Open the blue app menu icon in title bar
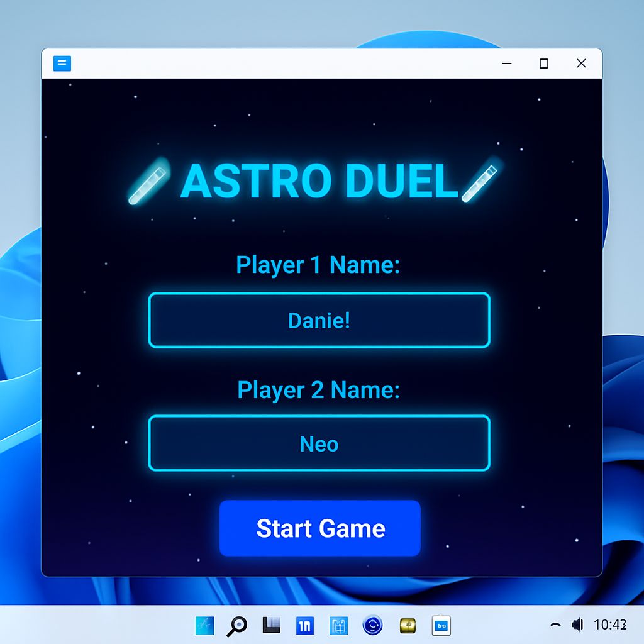The height and width of the screenshot is (644, 644). tap(62, 64)
